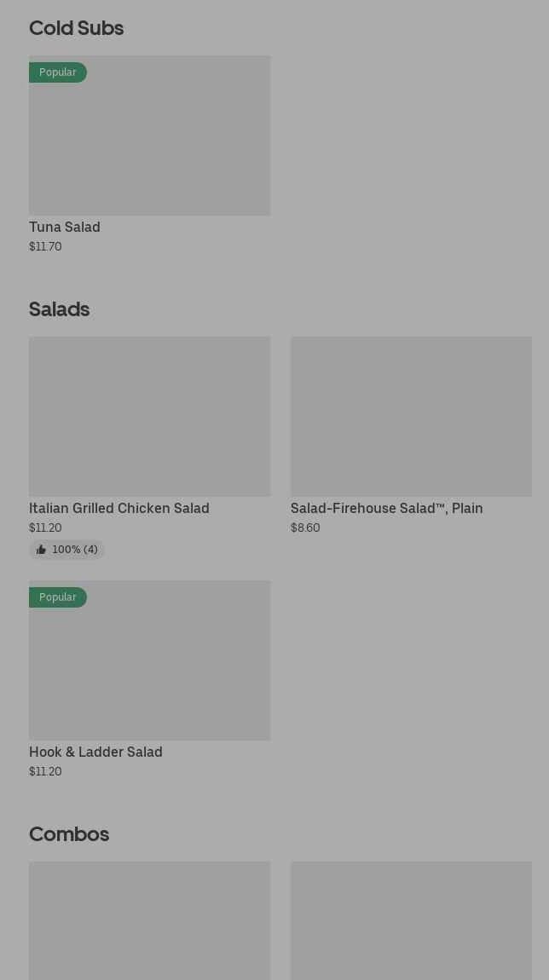549x980 pixels.
Task: Click the 100% (4) rating text
Action: click(75, 550)
